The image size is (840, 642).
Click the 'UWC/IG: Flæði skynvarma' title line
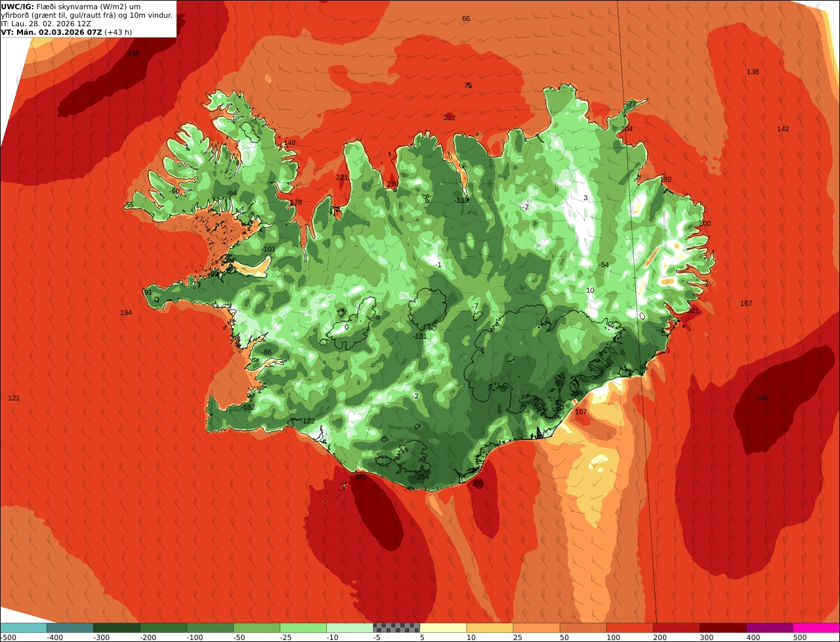click(71, 7)
